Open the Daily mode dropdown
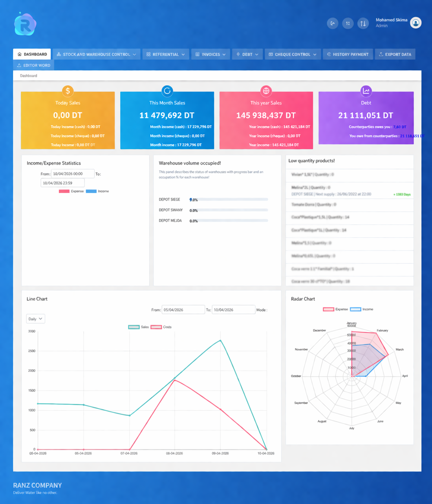432x504 pixels. tap(35, 319)
